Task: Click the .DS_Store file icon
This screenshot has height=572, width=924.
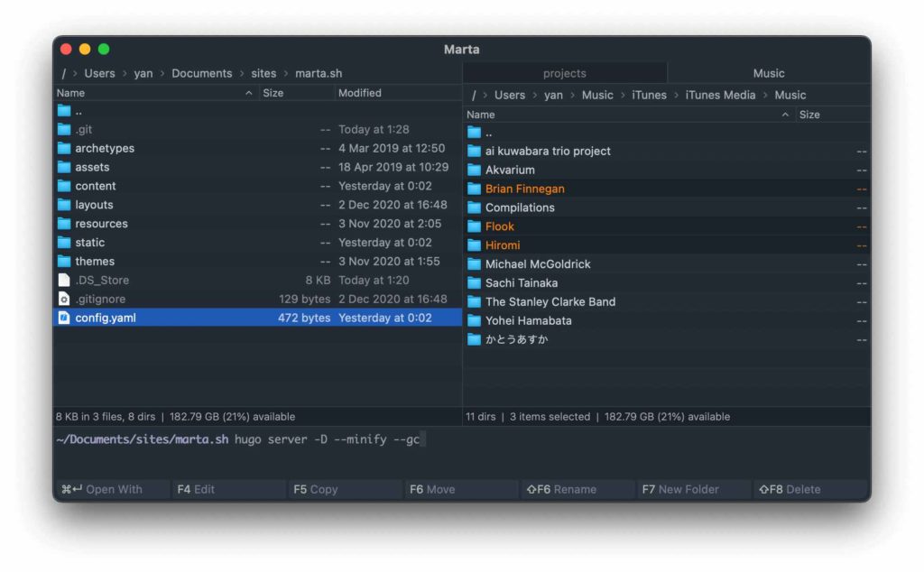Action: pyautogui.click(x=64, y=281)
